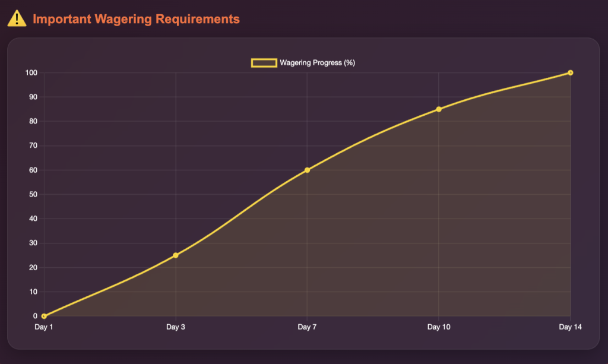Click the Important Wagering Requirements heading
The width and height of the screenshot is (608, 364).
136,19
